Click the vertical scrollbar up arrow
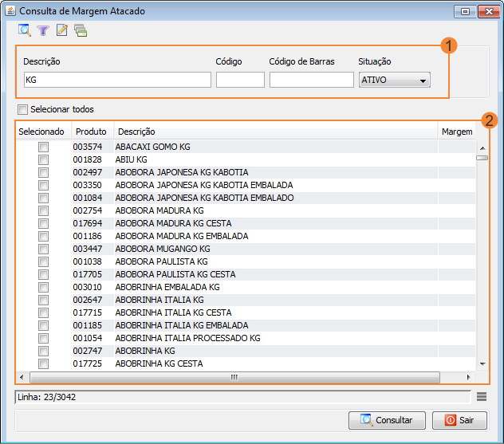This screenshot has width=504, height=444. click(482, 148)
